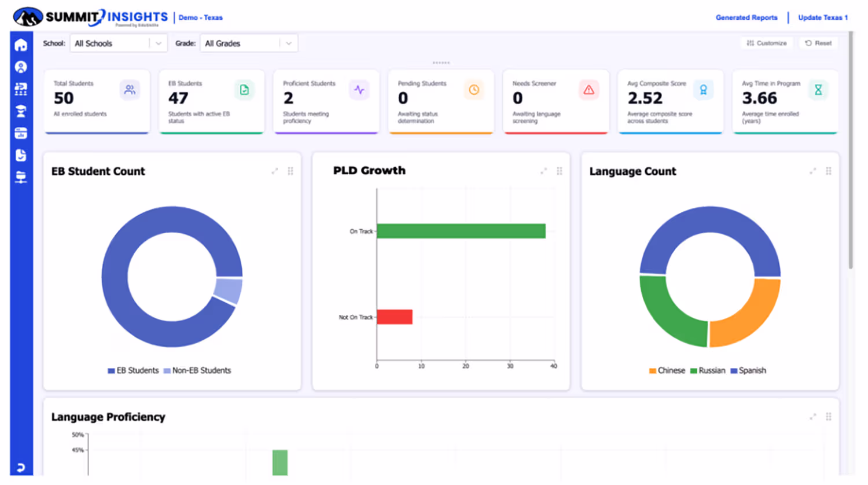868x485 pixels.
Task: Click the Total Students value 50
Action: (64, 98)
